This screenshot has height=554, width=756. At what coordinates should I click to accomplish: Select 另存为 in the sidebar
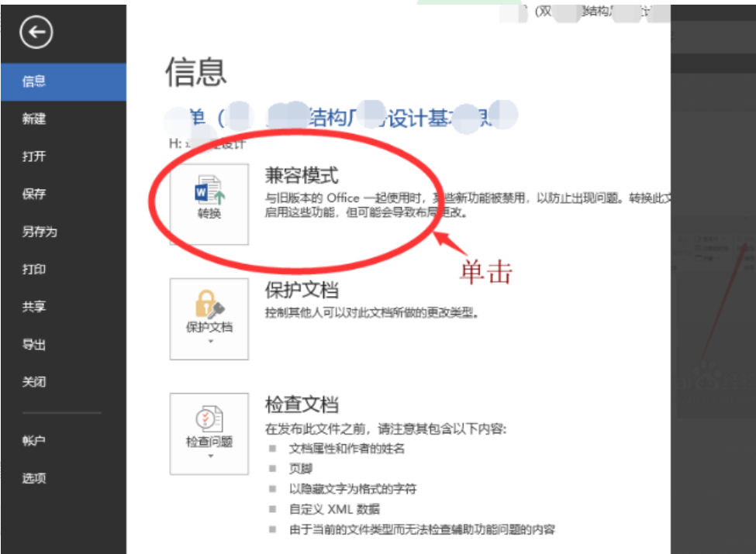click(39, 232)
